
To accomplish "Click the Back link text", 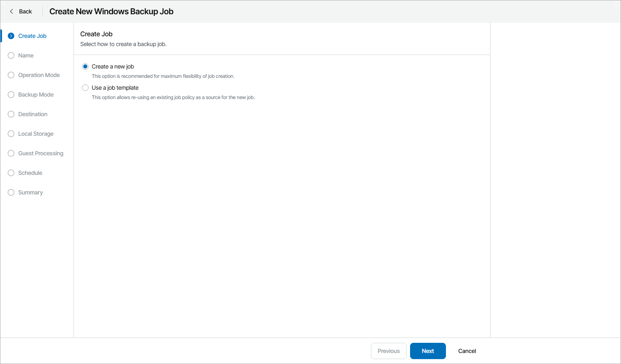I will [x=25, y=11].
